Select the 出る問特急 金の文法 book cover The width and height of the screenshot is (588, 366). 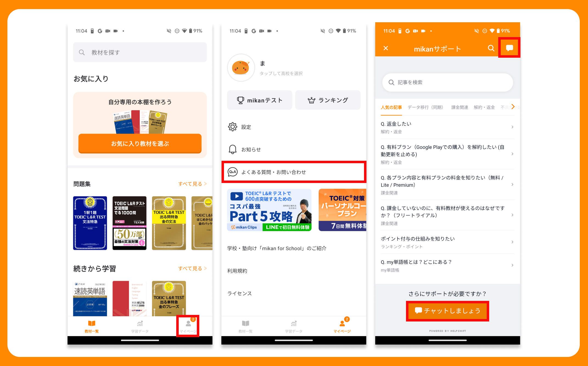(x=169, y=223)
